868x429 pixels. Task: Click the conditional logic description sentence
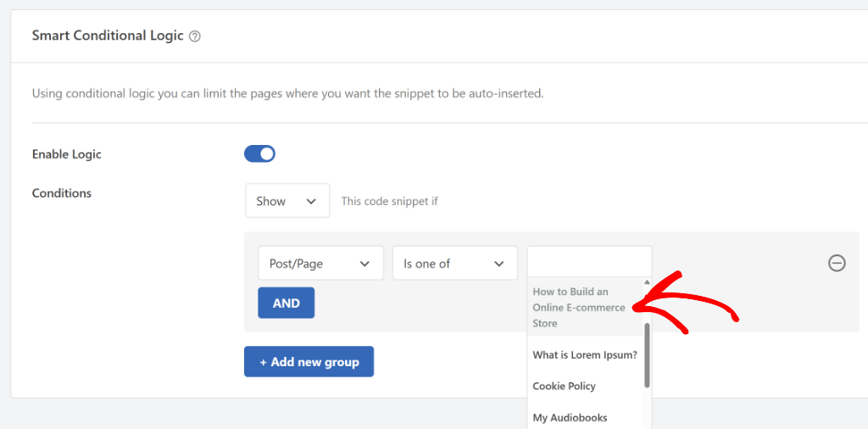[x=288, y=93]
